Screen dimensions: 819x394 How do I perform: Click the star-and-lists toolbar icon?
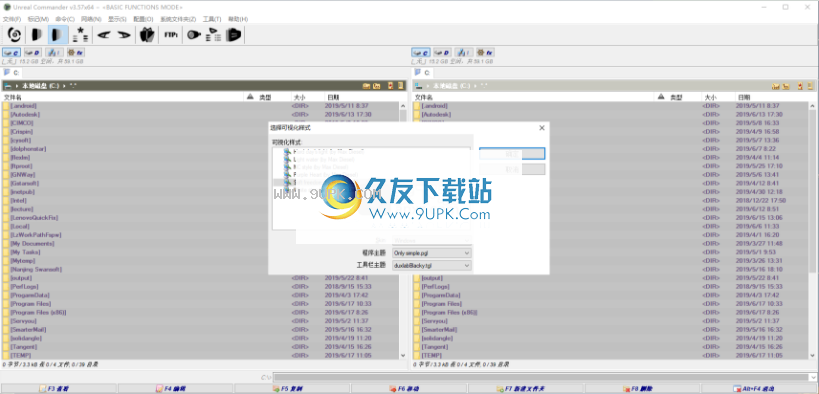(80, 35)
